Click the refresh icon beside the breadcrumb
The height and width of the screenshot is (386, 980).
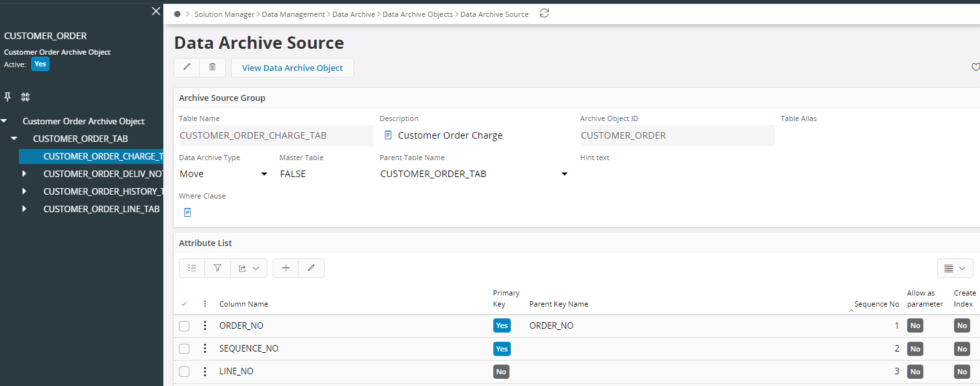point(545,14)
